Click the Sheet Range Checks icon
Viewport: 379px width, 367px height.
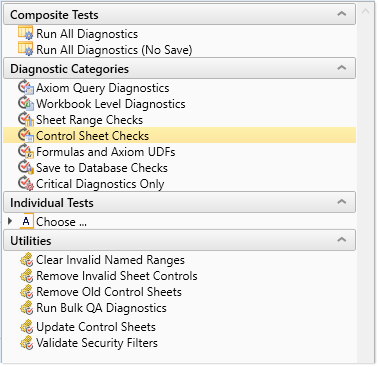pos(26,119)
